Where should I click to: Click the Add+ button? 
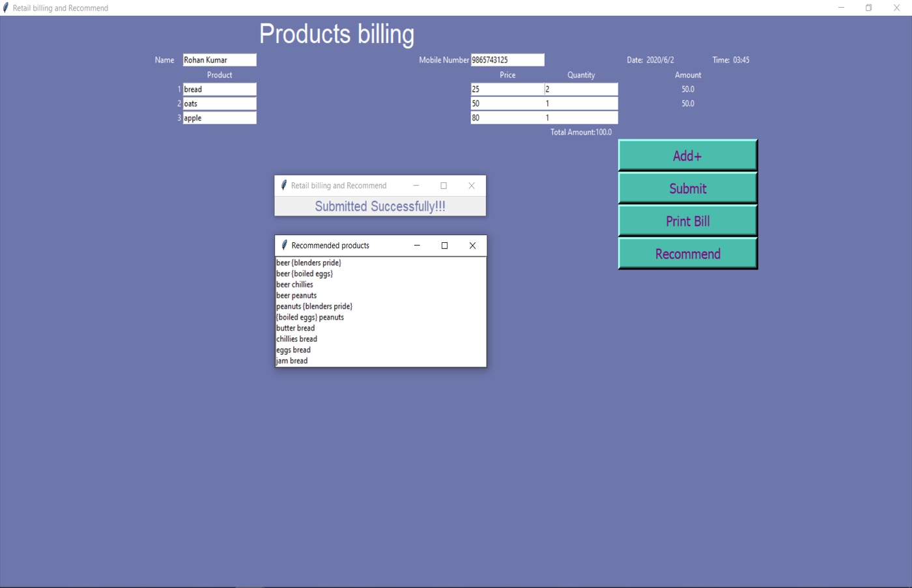(687, 156)
